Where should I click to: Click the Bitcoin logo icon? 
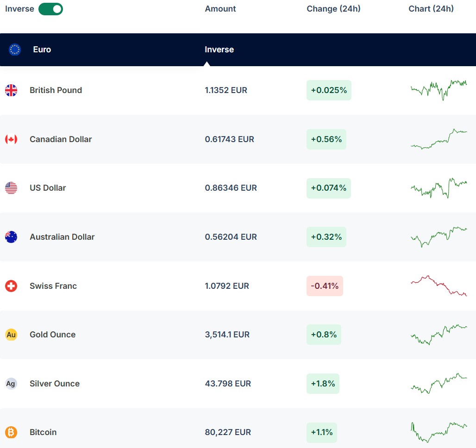pos(11,432)
